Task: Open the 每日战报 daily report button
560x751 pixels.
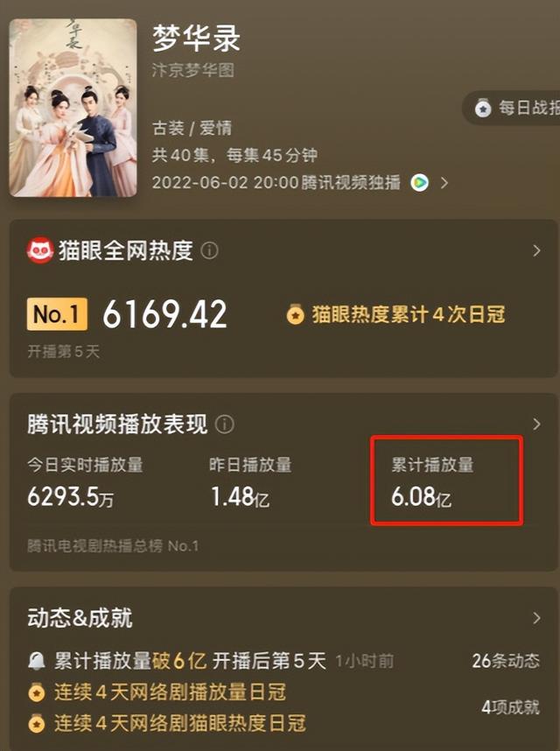Action: click(511, 108)
